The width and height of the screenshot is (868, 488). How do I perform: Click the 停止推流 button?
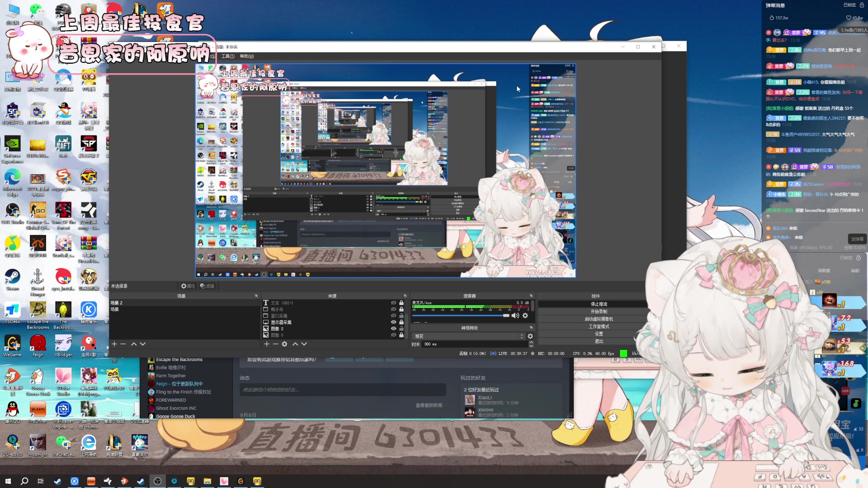tap(599, 304)
